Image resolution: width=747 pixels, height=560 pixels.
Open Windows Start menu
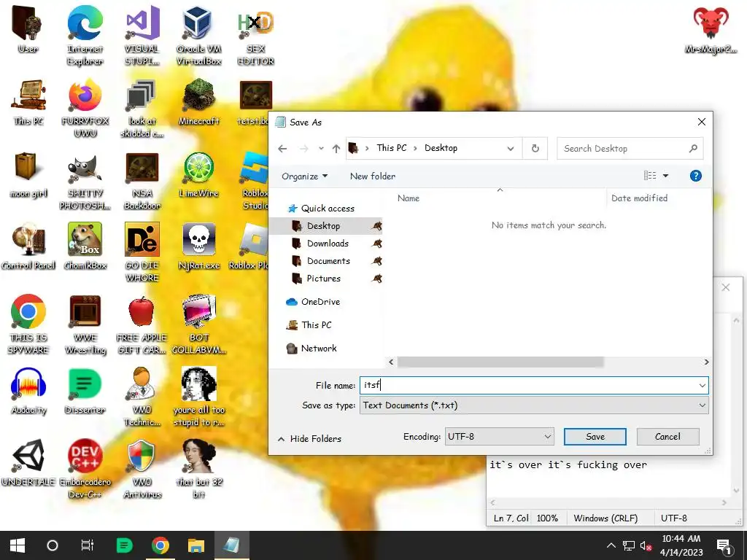coord(18,545)
